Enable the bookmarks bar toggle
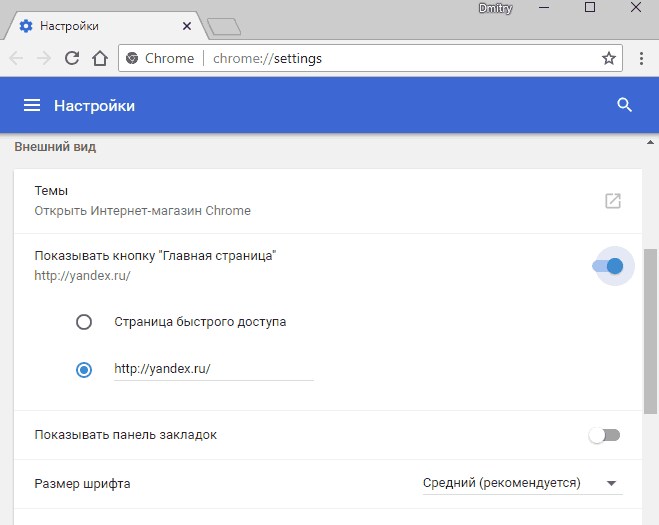This screenshot has width=659, height=525. pos(604,435)
